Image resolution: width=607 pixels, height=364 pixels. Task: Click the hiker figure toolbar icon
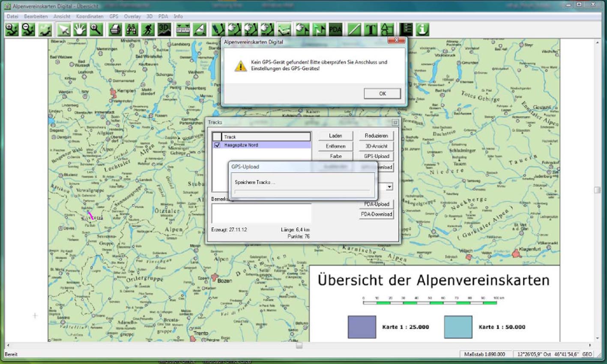tap(148, 30)
